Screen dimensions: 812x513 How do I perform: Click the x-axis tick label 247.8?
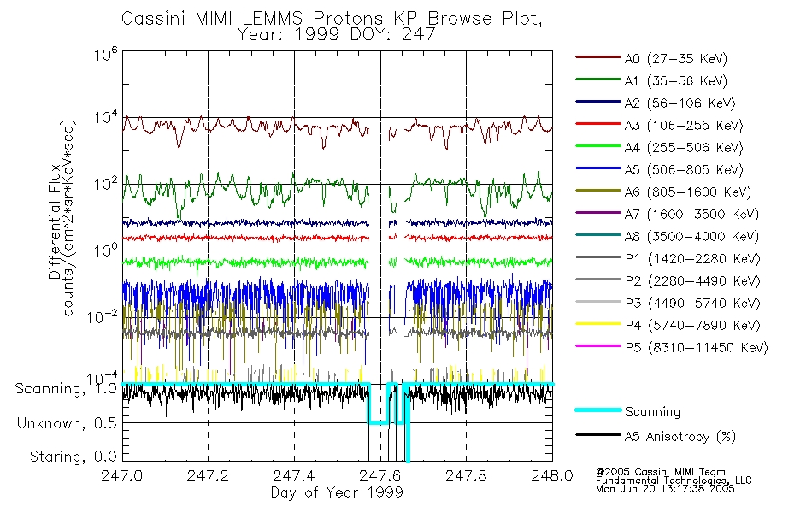pyautogui.click(x=466, y=475)
